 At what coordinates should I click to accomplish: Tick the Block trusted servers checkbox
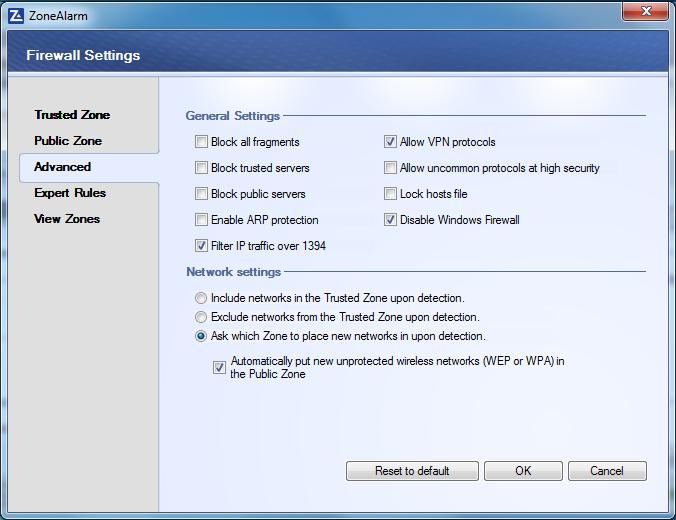(x=201, y=168)
